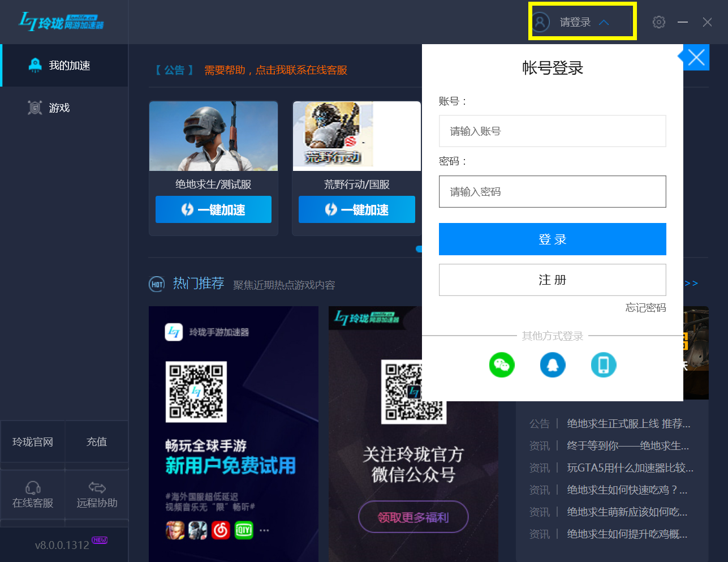Expand 热门推荐 with the >> arrow
The width and height of the screenshot is (728, 562).
(x=691, y=283)
